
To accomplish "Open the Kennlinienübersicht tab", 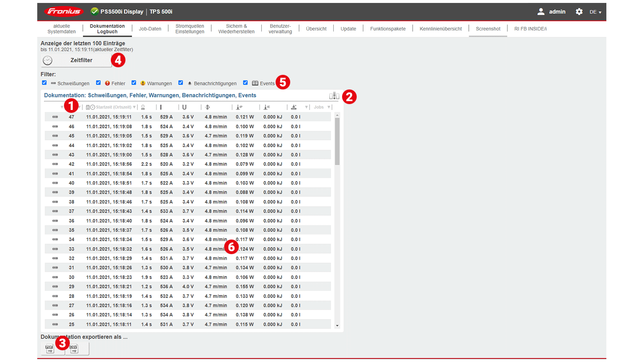I will 440,29.
